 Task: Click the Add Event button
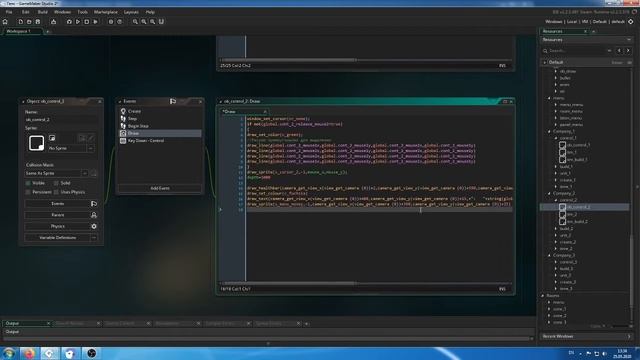point(160,188)
